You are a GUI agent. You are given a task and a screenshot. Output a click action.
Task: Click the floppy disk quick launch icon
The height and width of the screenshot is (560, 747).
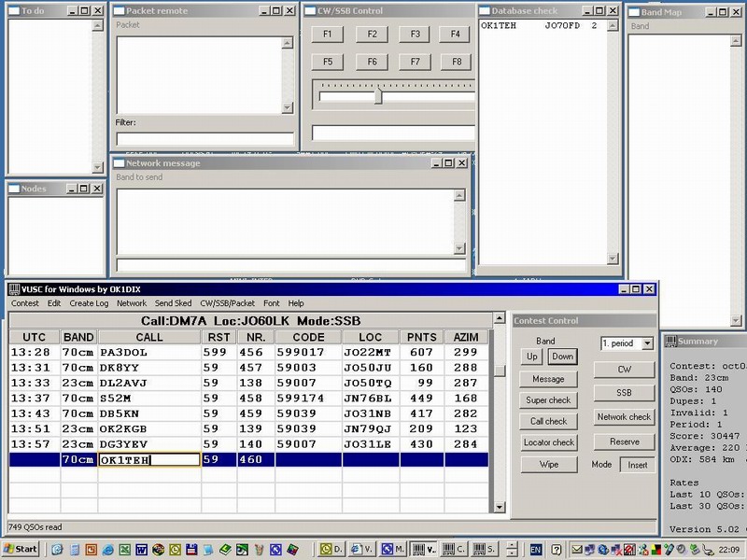pos(191,550)
